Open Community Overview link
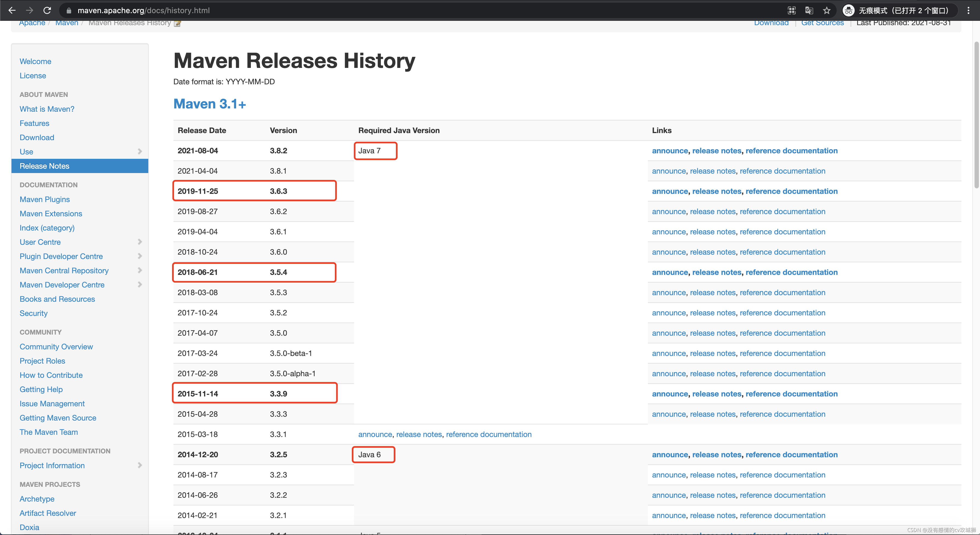980x535 pixels. [x=56, y=347]
